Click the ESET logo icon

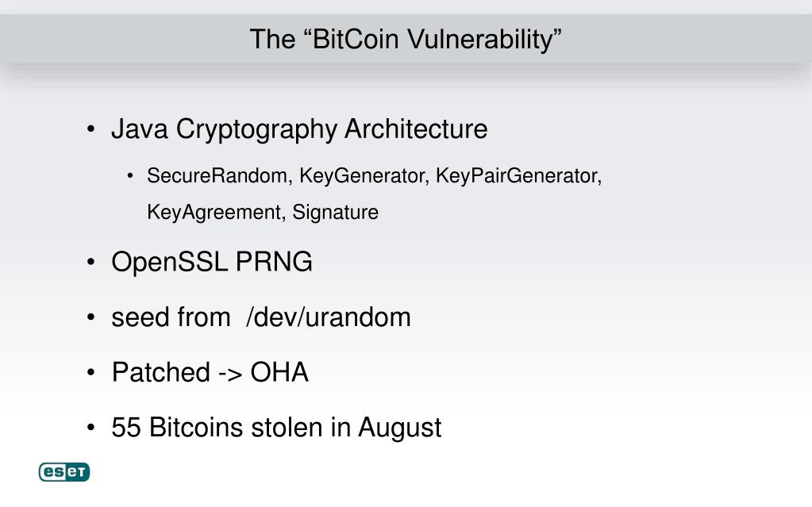tap(64, 472)
